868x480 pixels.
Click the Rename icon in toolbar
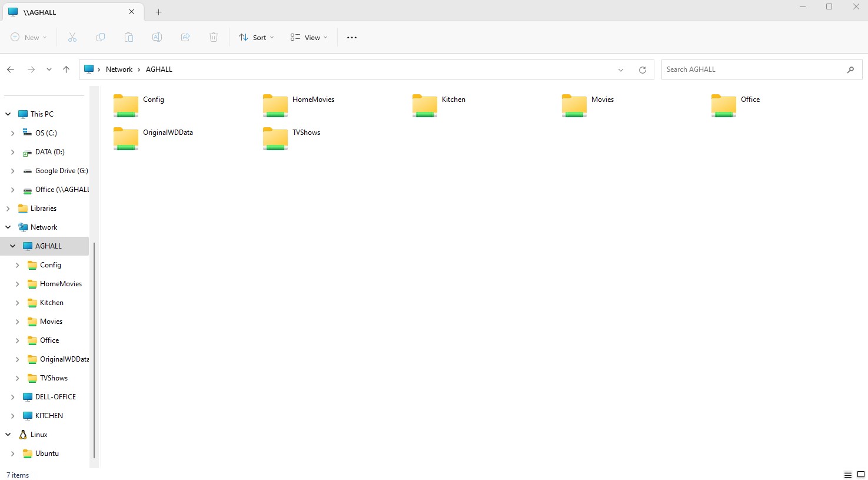click(x=157, y=37)
